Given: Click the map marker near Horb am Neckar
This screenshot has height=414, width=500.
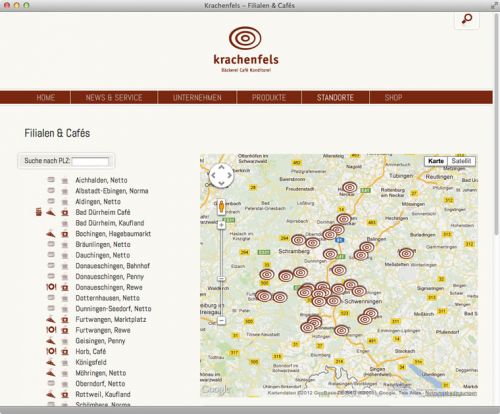Looking at the screenshot, I should point(350,187).
